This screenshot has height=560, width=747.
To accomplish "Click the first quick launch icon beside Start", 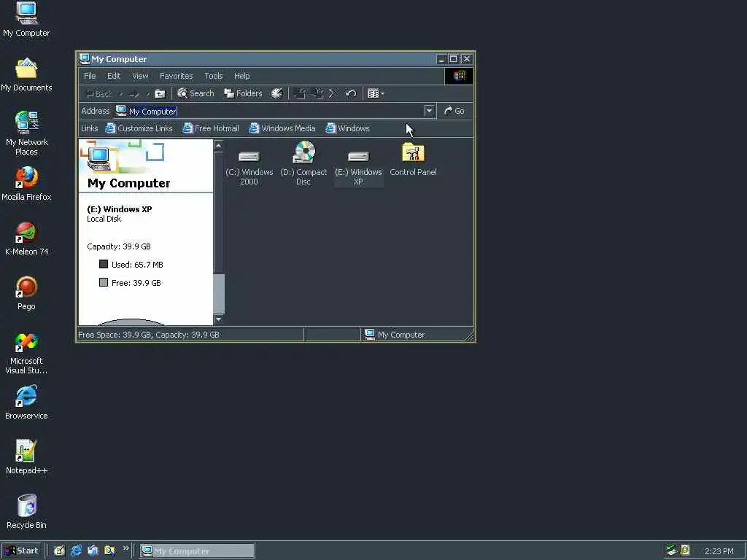I will 59,551.
